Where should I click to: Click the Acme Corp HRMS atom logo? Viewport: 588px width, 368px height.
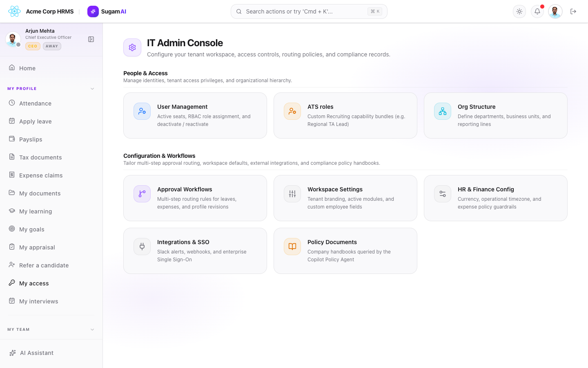click(x=14, y=11)
